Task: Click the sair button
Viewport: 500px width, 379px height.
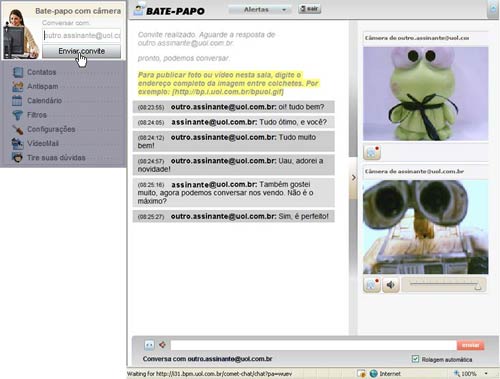Action: click(309, 9)
